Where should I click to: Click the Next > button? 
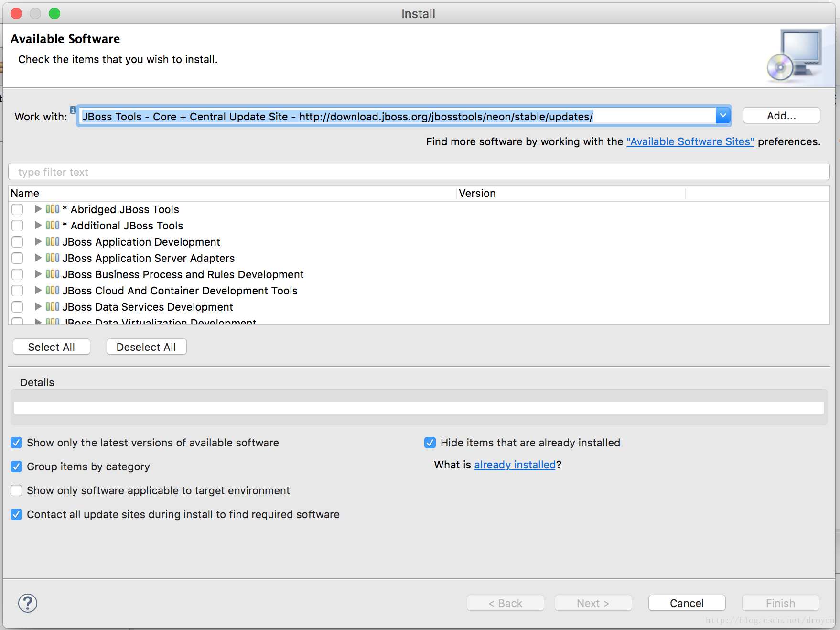(593, 603)
